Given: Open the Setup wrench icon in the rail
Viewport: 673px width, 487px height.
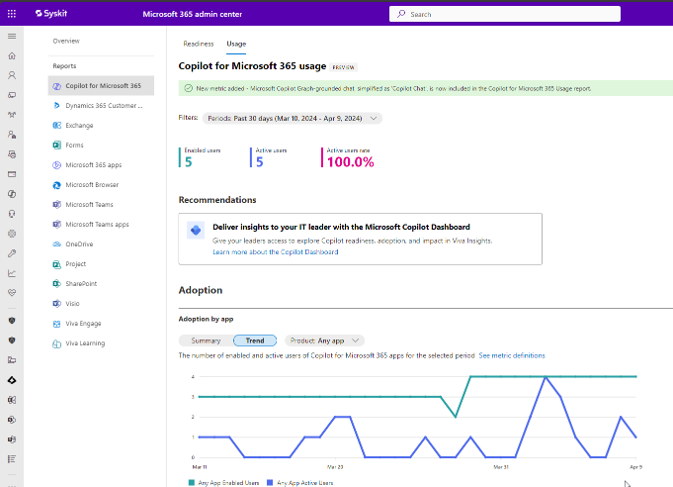Looking at the screenshot, I should 12,254.
